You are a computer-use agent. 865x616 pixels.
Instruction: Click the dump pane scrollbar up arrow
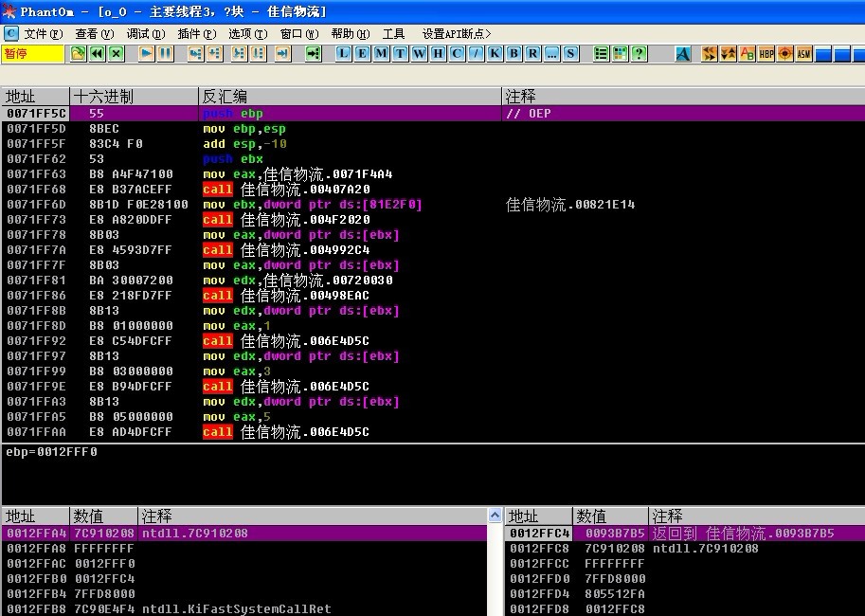pos(495,516)
